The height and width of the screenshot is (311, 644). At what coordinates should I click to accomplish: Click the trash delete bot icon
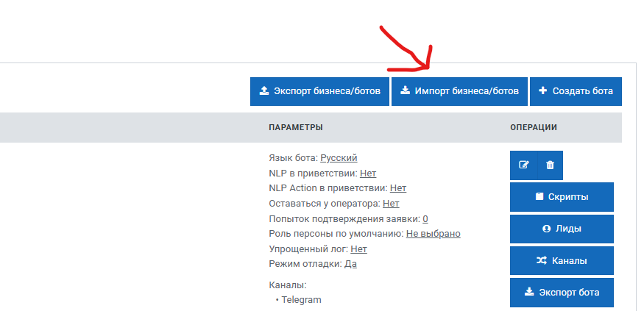point(551,165)
